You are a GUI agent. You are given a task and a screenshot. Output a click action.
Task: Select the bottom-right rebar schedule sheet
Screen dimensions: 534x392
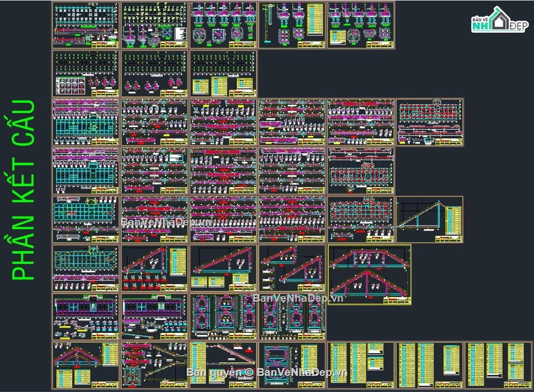point(498,365)
